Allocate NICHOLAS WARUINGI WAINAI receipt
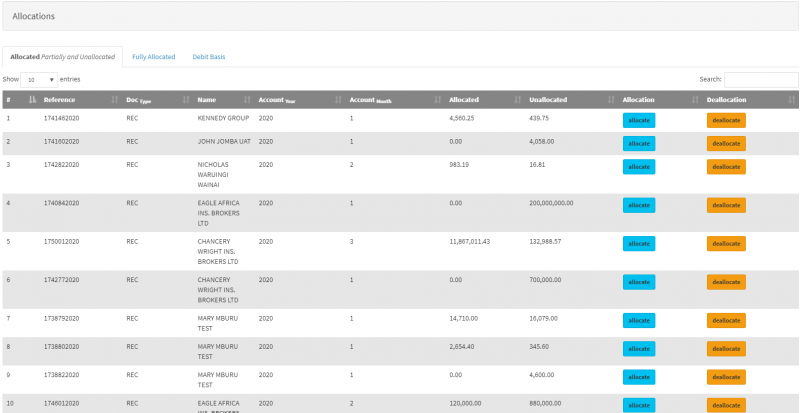The width and height of the screenshot is (800, 413). tap(639, 167)
